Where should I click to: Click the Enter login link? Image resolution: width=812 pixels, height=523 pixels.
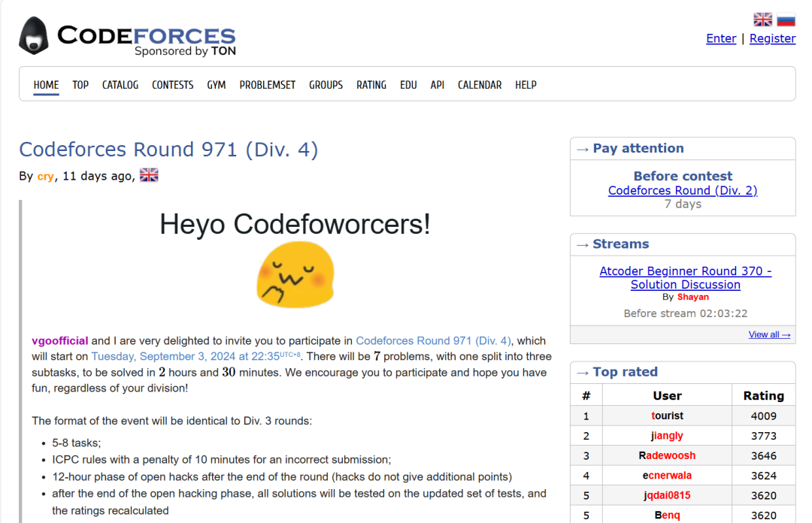[720, 38]
